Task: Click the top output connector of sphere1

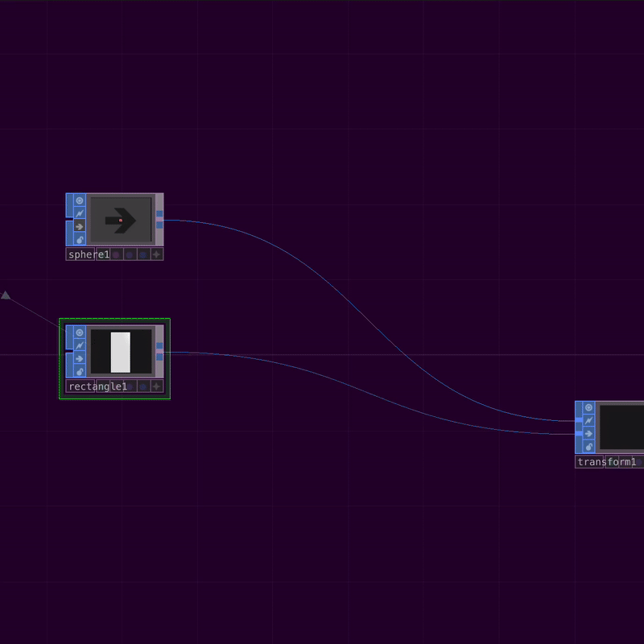Action: (160, 213)
